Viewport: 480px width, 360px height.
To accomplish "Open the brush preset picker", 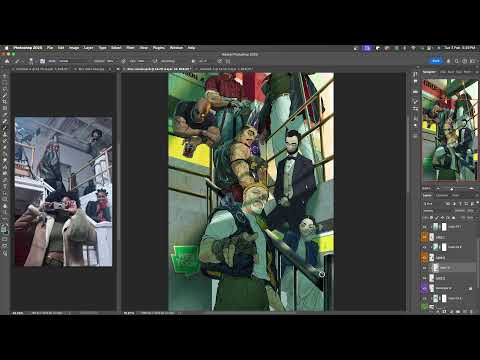I will [x=31, y=61].
